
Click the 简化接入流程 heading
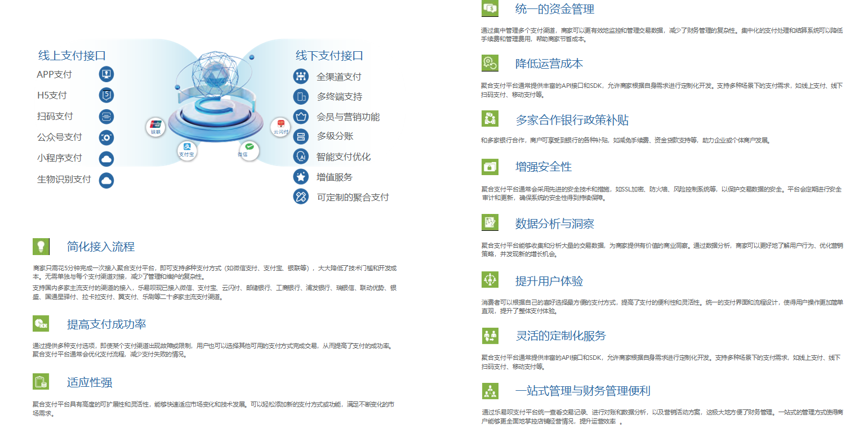(101, 247)
